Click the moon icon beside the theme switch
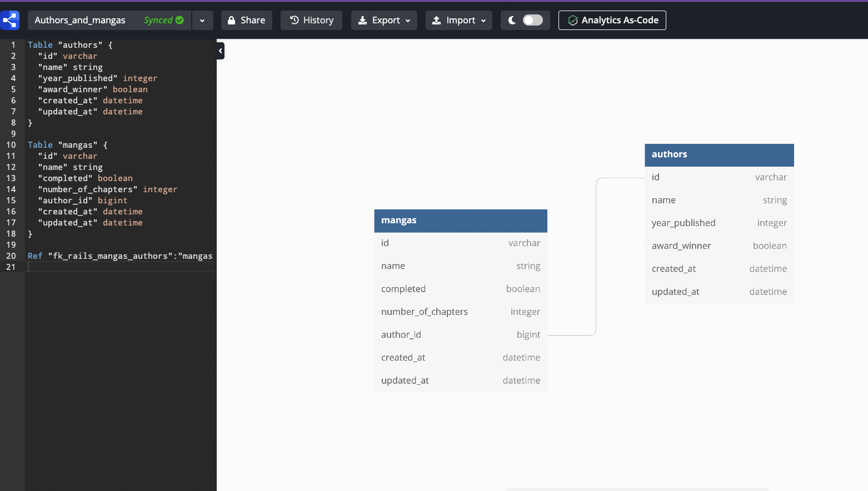The image size is (868, 491). (x=512, y=19)
